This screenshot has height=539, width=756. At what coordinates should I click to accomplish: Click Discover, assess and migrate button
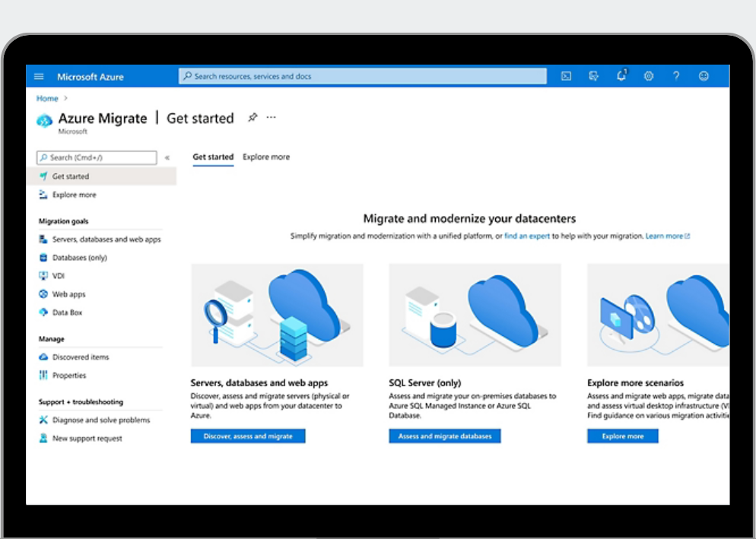pyautogui.click(x=248, y=436)
